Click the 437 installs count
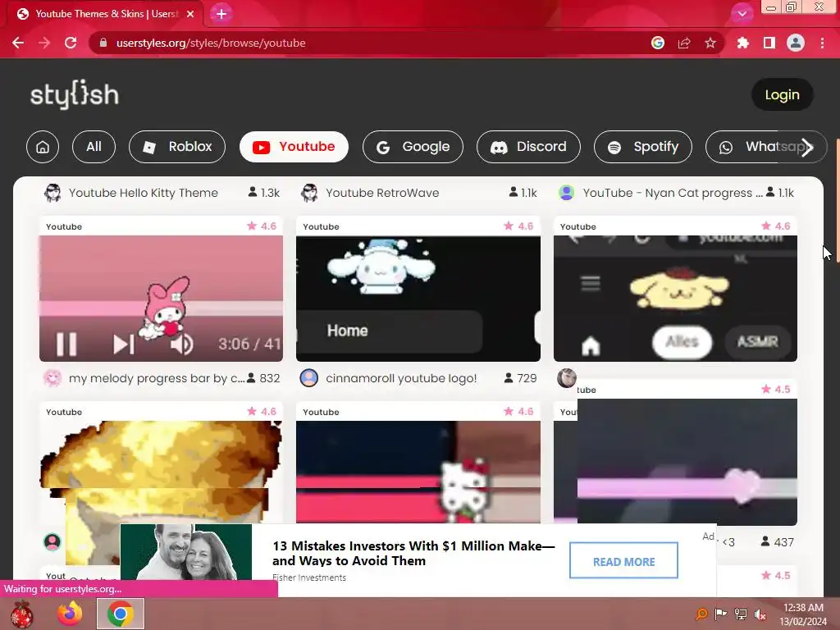840x630 pixels. click(778, 542)
